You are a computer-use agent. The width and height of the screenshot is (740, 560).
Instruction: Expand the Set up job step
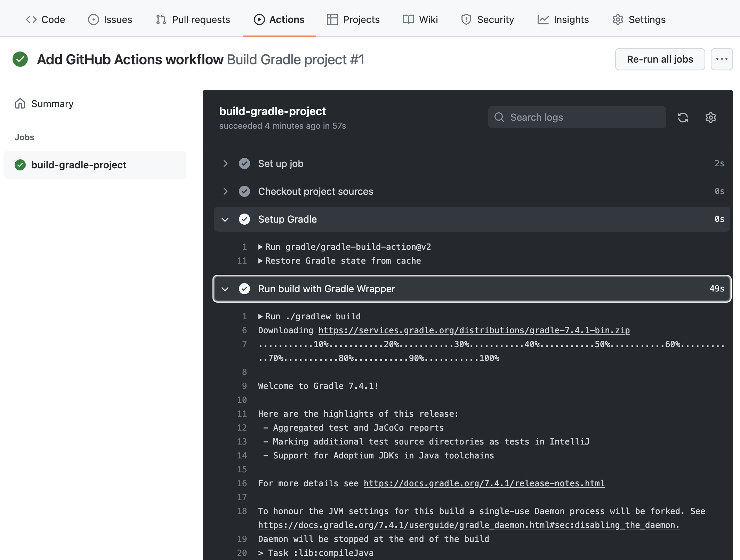coord(225,163)
